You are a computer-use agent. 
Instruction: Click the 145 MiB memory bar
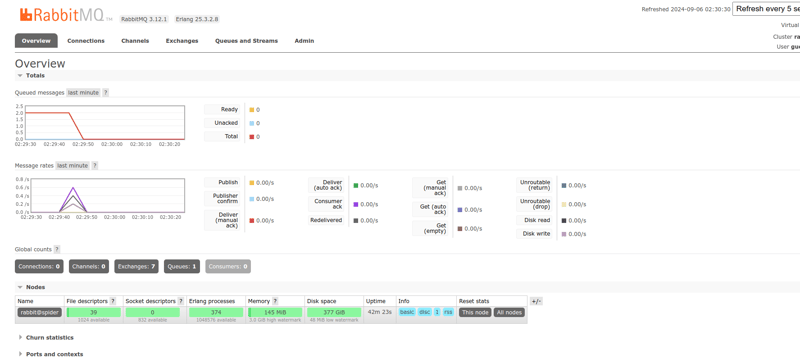tap(275, 312)
